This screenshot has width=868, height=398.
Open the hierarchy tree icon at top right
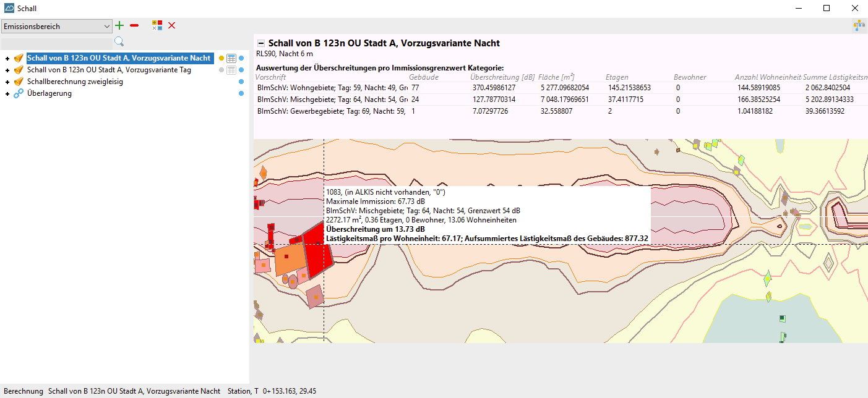pyautogui.click(x=859, y=25)
